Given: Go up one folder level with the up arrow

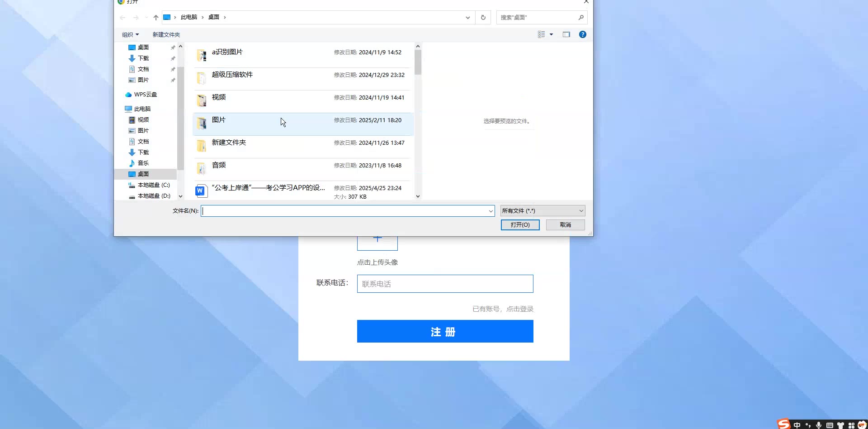Looking at the screenshot, I should tap(156, 17).
